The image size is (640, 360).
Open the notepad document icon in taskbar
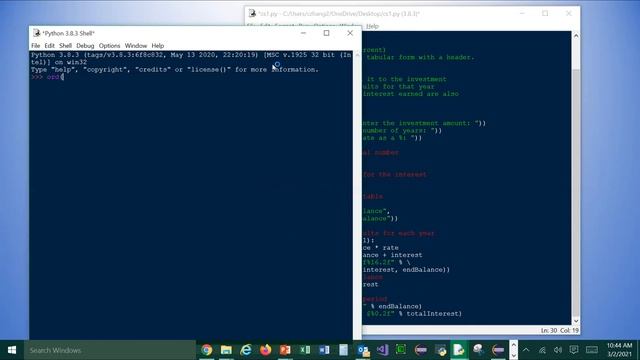tap(343, 350)
